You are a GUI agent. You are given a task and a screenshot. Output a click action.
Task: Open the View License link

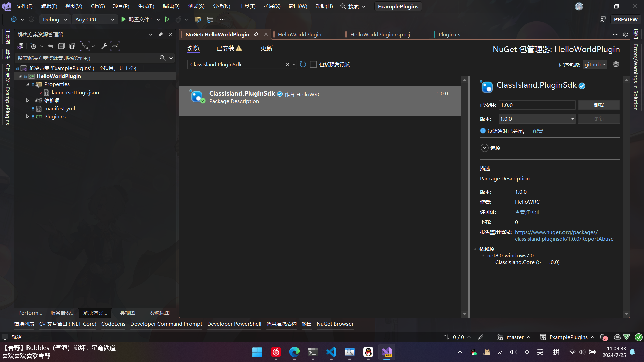pyautogui.click(x=527, y=212)
